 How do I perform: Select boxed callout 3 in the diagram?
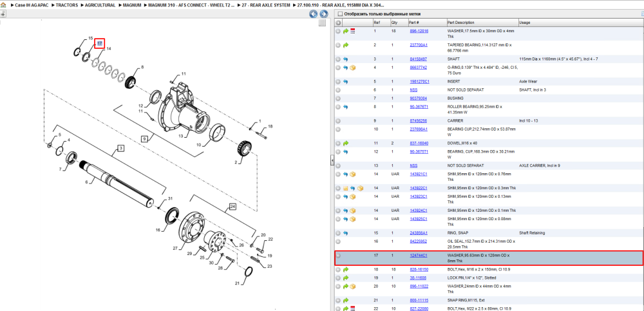(120, 149)
